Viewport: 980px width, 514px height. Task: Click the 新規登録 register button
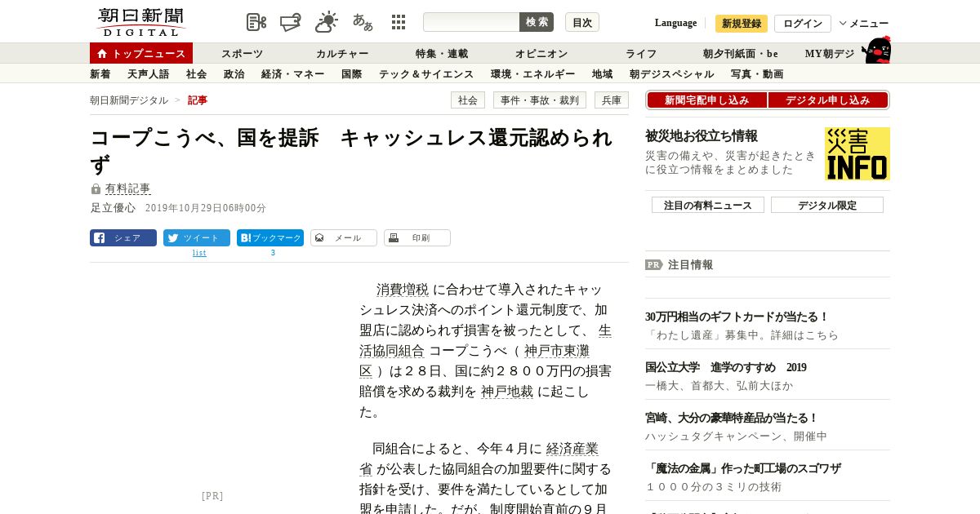pyautogui.click(x=742, y=23)
